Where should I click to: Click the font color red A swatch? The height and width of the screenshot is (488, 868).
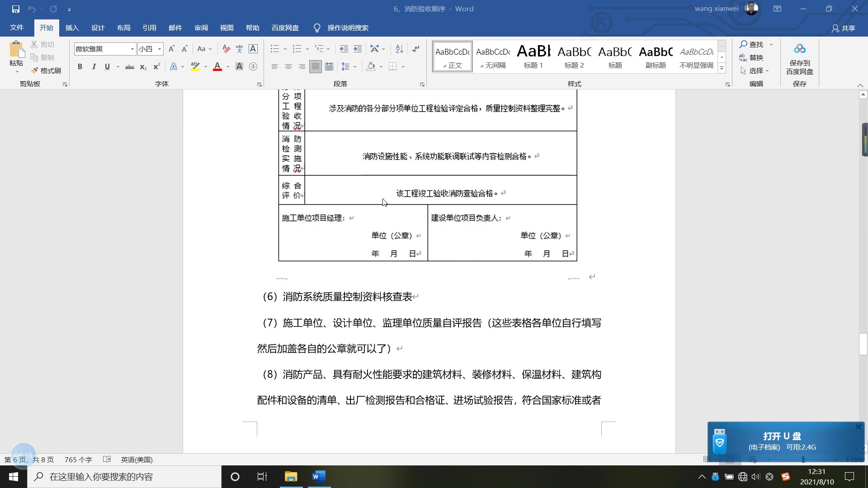pyautogui.click(x=217, y=67)
